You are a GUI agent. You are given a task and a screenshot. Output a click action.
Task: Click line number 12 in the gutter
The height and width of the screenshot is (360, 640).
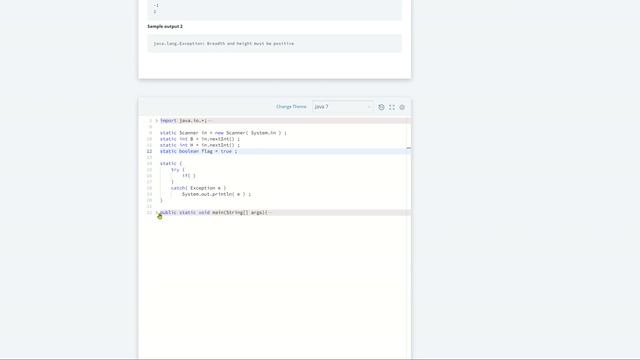coord(149,151)
